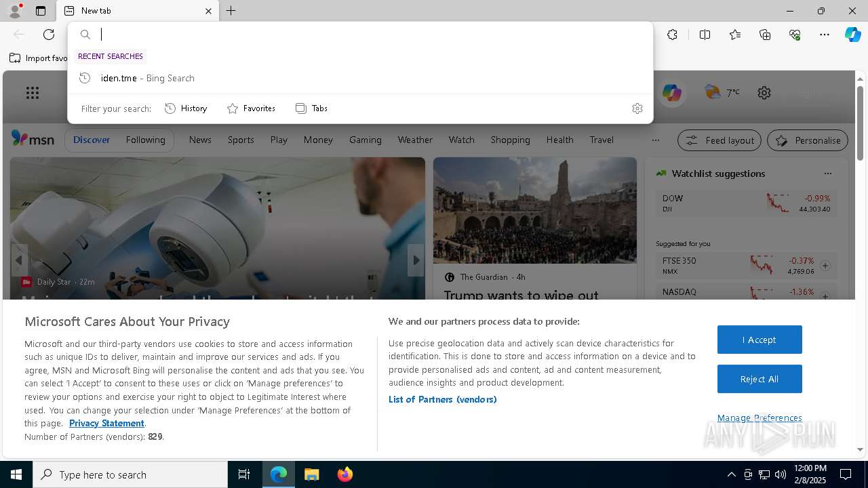Click the page vertical scrollbar
The width and height of the screenshot is (868, 488).
pyautogui.click(x=860, y=123)
